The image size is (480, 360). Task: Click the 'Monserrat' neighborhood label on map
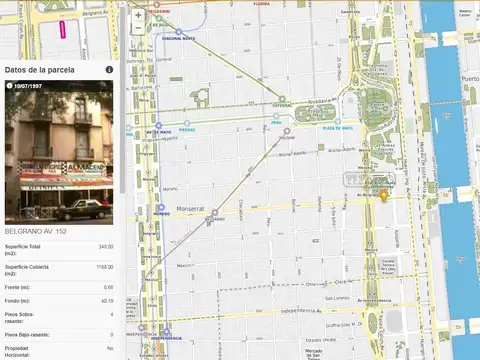tap(190, 209)
